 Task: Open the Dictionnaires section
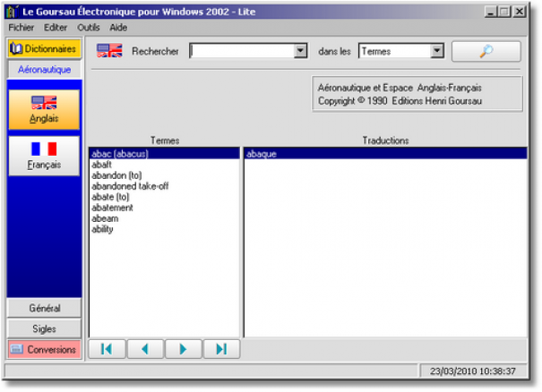[x=44, y=48]
